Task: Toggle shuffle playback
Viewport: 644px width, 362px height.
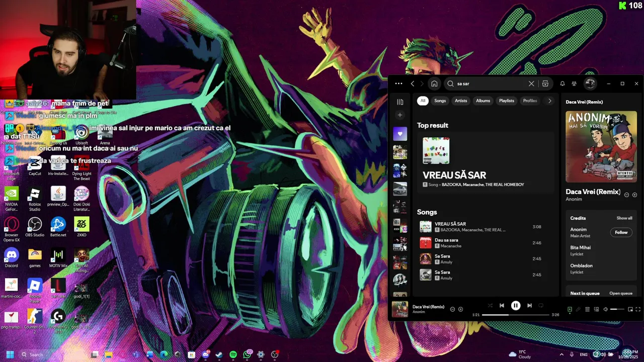Action: click(490, 305)
